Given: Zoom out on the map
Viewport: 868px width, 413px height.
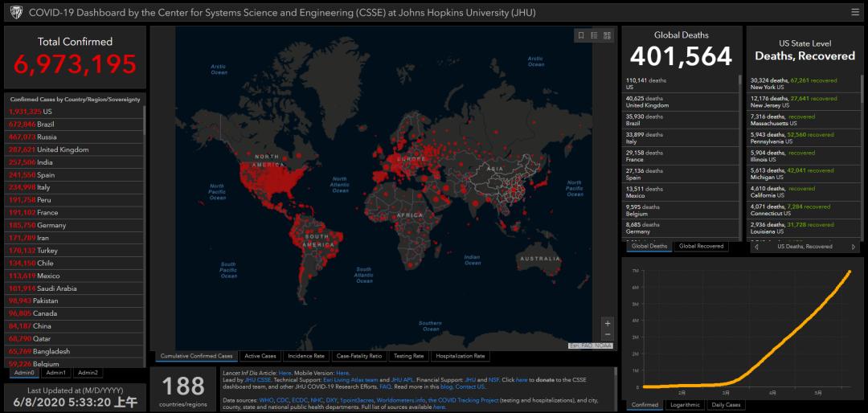Looking at the screenshot, I should [x=608, y=334].
